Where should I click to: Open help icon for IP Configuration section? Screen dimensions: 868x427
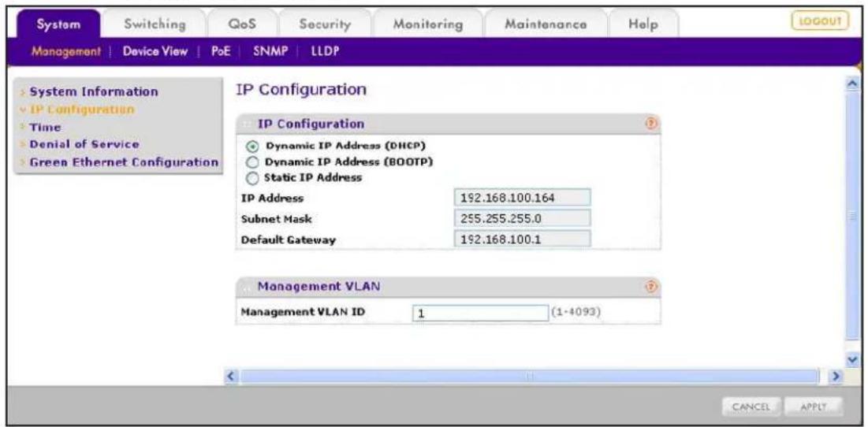coord(651,124)
